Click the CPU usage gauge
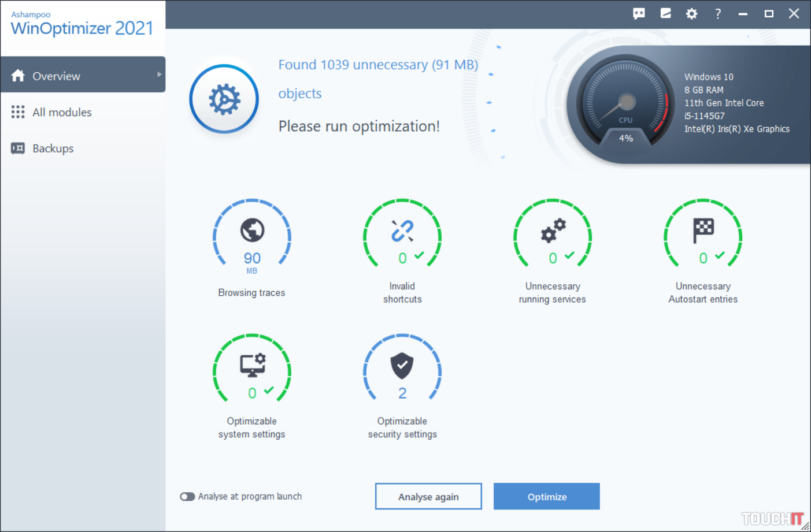Viewport: 811px width, 532px height. [x=625, y=104]
